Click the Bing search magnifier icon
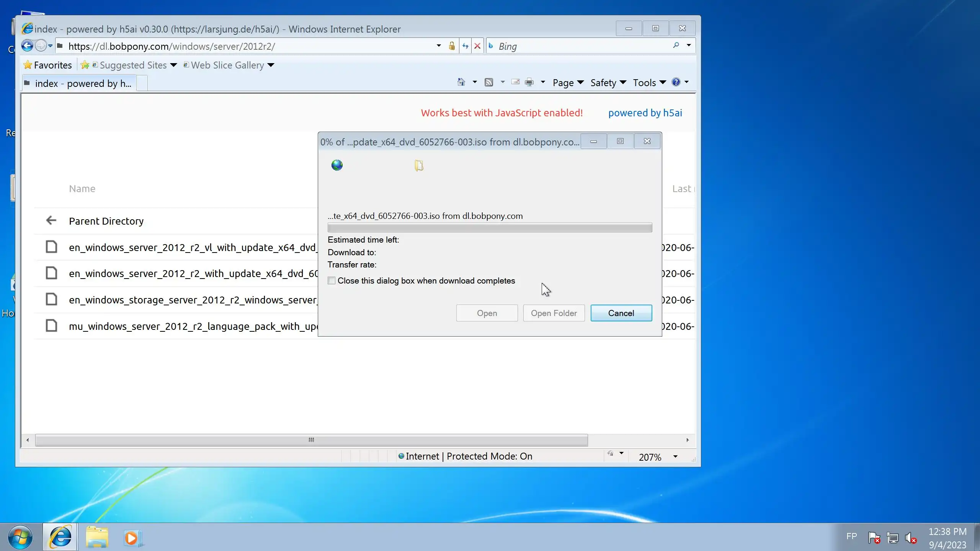 [x=676, y=46]
